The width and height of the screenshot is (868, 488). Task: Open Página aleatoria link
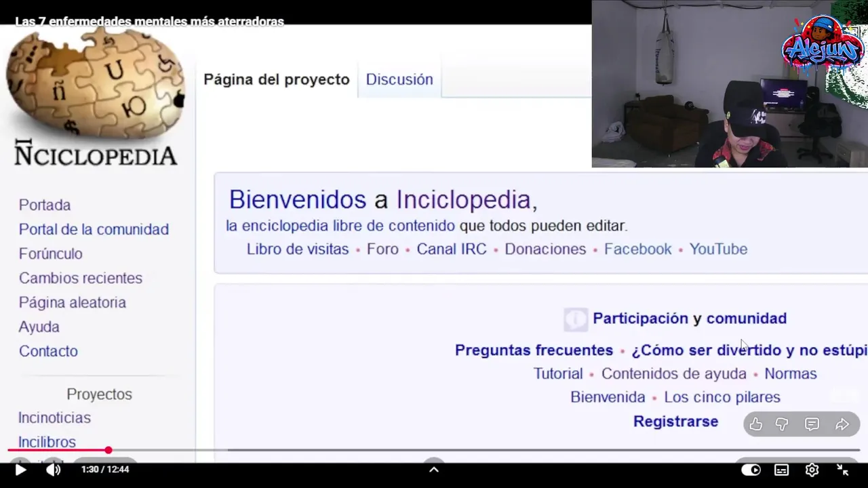(x=73, y=302)
